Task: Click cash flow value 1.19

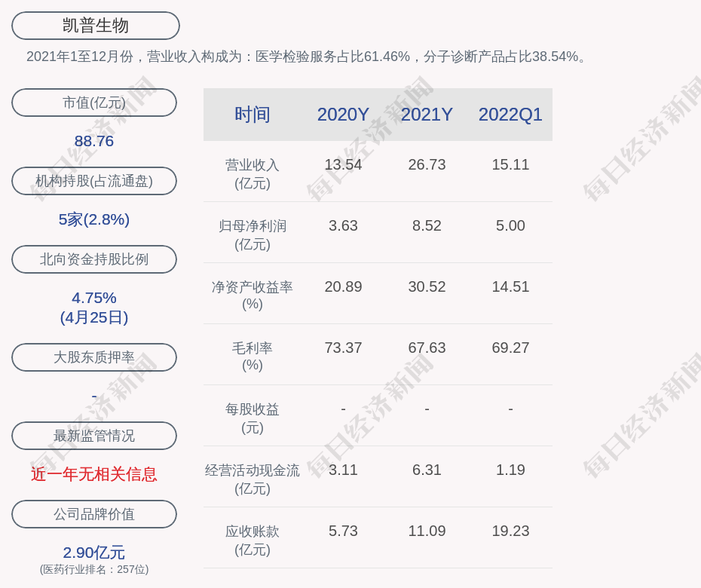Action: (510, 470)
